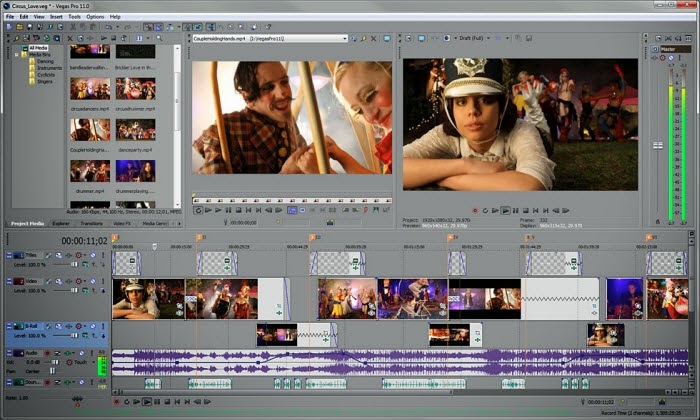Solo the B-Roll track
This screenshot has width=700, height=420.
103,326
